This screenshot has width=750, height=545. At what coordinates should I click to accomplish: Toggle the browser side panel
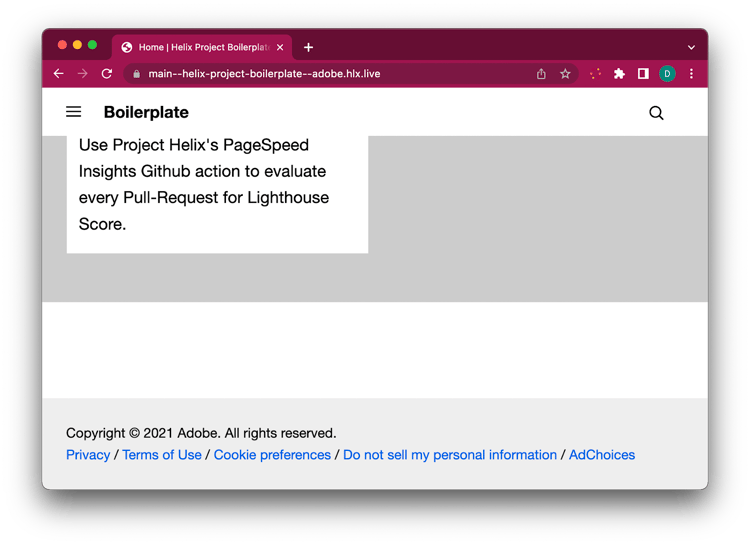[643, 74]
